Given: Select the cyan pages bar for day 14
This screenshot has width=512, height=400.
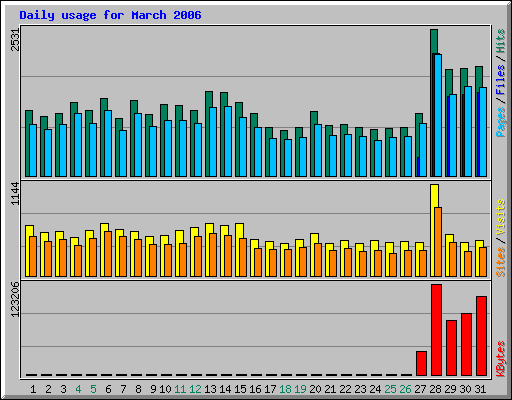Looking at the screenshot, I should click(228, 142).
